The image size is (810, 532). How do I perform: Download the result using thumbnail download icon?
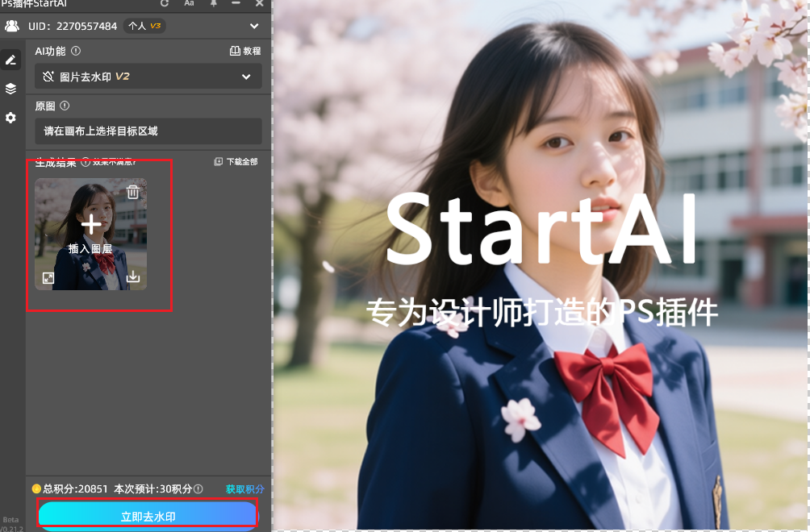(x=133, y=277)
